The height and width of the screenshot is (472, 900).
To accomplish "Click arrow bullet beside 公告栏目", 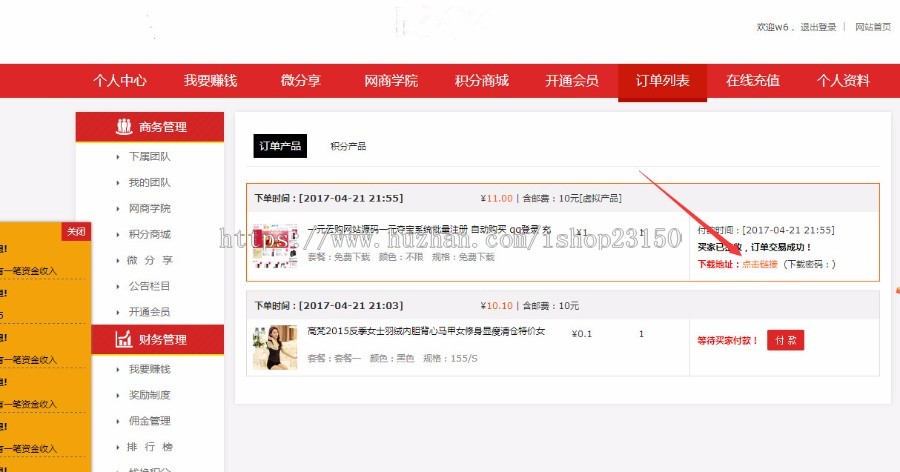I will [118, 286].
